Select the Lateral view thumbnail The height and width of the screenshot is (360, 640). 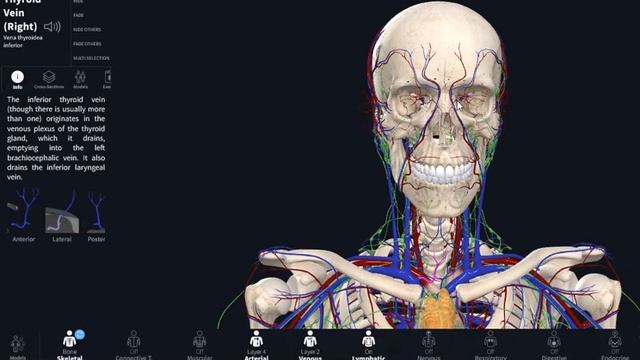[62, 215]
